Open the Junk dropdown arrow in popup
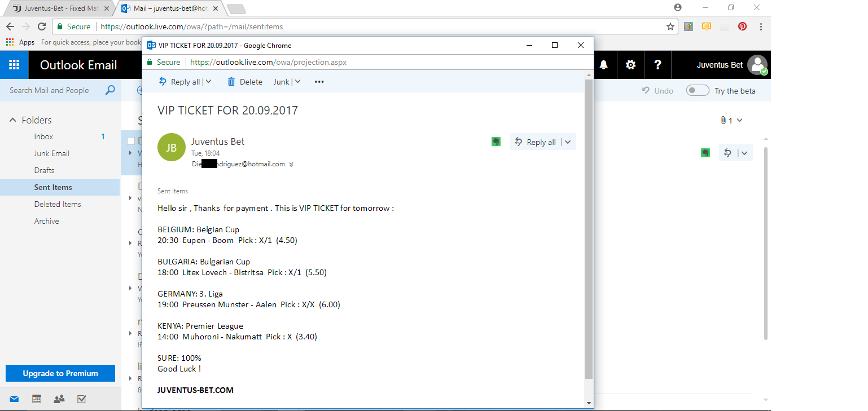 (297, 82)
